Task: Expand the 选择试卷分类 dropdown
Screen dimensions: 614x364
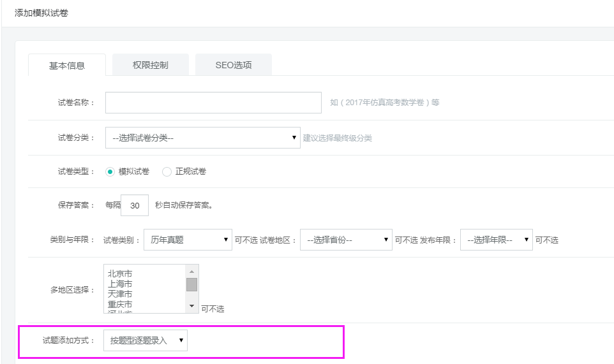Action: 202,138
